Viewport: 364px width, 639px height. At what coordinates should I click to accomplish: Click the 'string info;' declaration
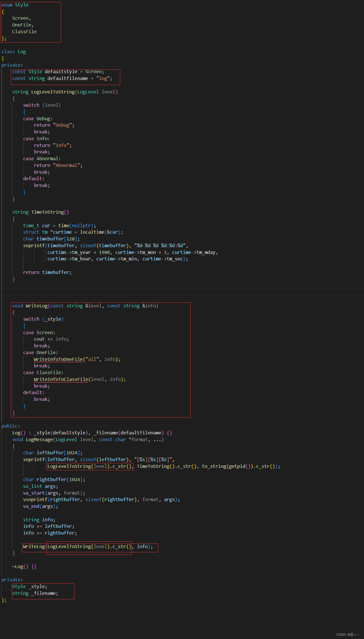39,520
